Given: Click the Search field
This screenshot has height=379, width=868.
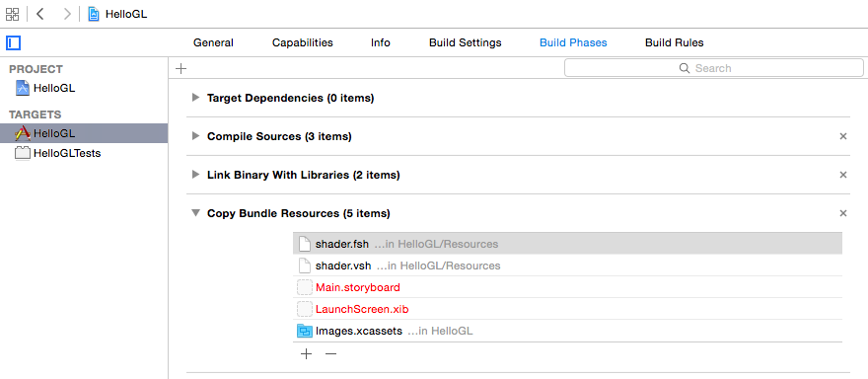Looking at the screenshot, I should click(x=713, y=68).
